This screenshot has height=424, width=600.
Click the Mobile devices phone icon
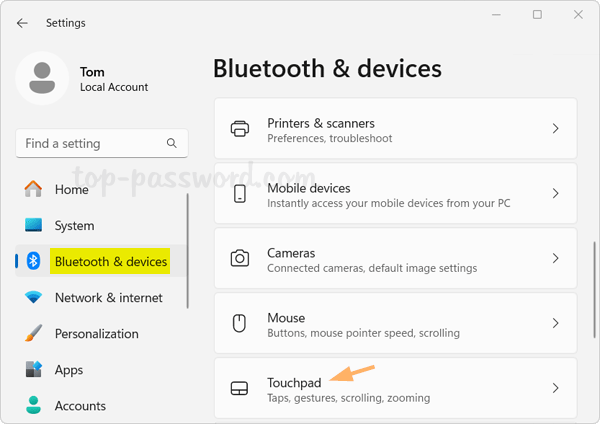click(240, 194)
